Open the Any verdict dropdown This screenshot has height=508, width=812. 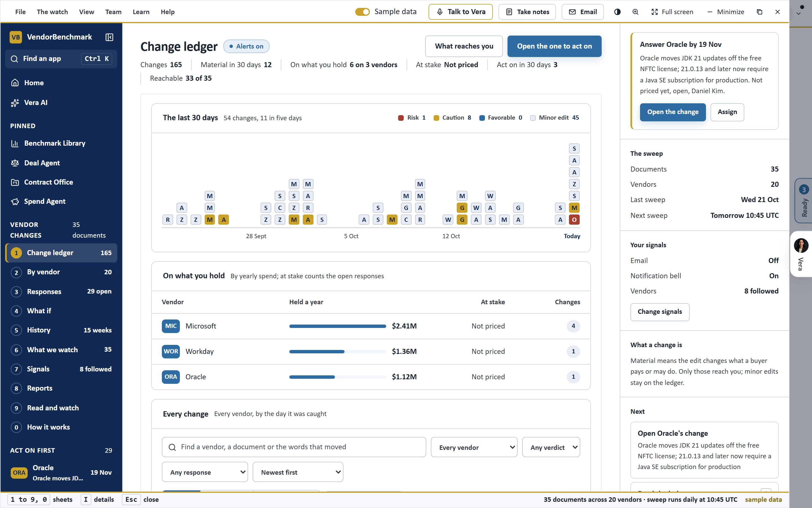click(551, 447)
